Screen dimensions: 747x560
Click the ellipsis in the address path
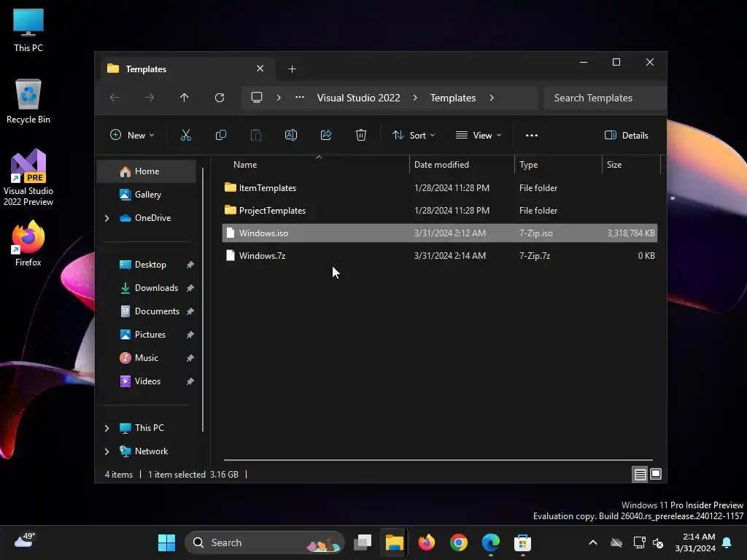[x=300, y=98]
